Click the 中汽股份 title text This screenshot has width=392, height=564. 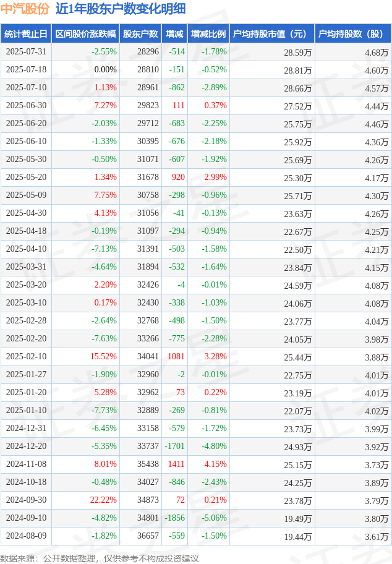(25, 9)
